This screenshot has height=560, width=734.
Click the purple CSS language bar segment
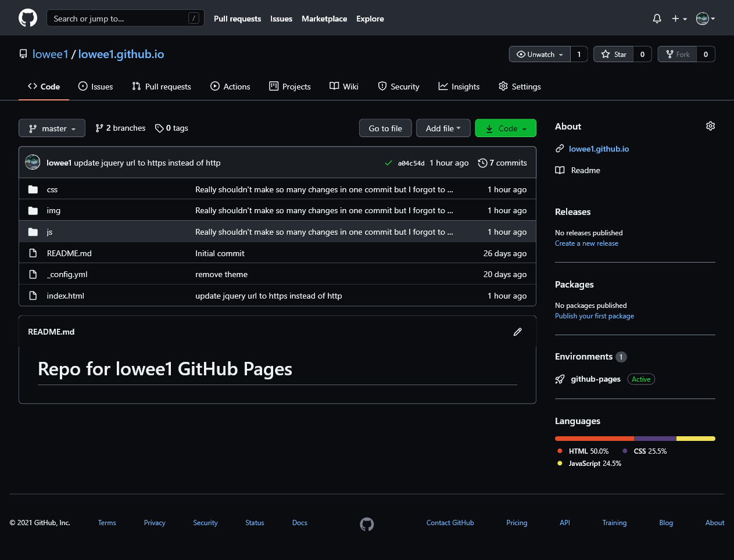pyautogui.click(x=655, y=439)
